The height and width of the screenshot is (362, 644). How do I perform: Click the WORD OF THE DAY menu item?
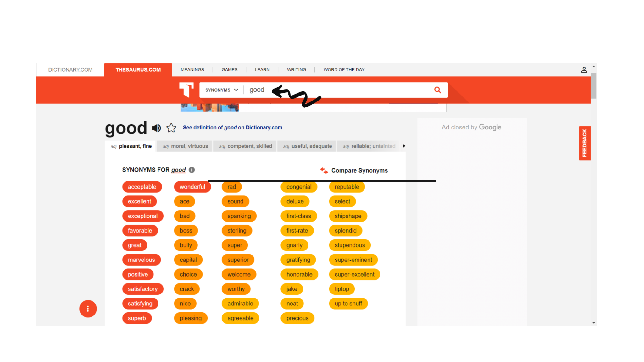[x=344, y=69]
